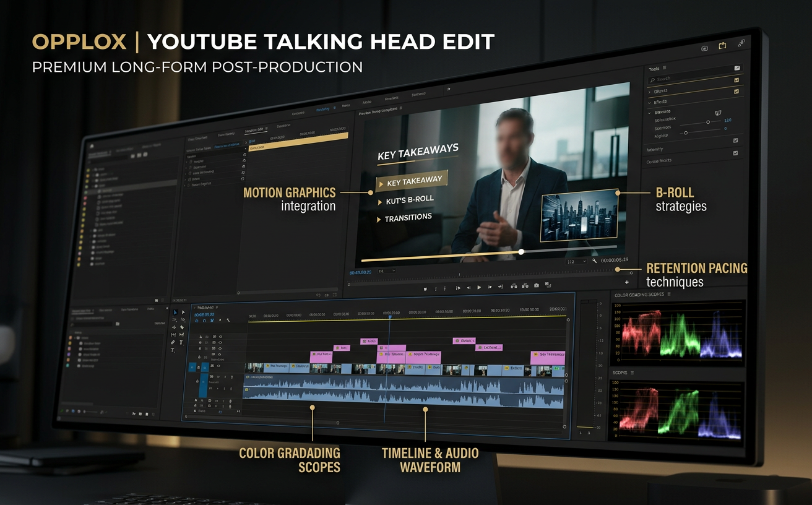Screen dimensions: 812x505
Task: Open the comparison view icon right of camera
Action: pos(548,285)
